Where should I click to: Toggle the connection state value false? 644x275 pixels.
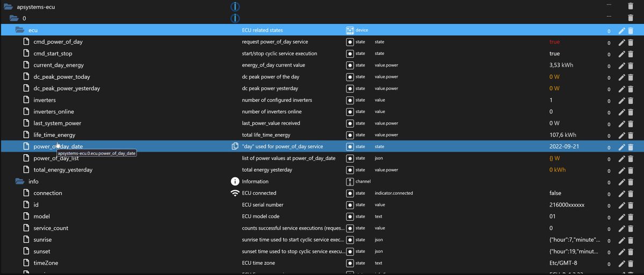pos(555,193)
